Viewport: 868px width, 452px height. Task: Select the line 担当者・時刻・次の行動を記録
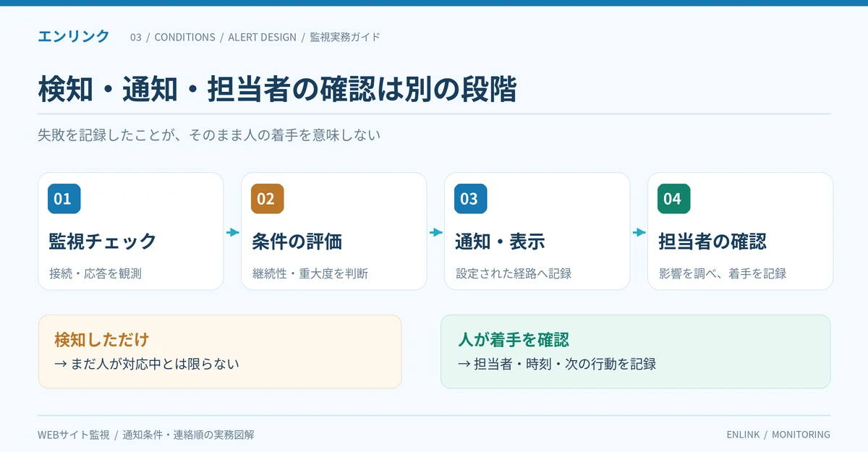click(565, 364)
